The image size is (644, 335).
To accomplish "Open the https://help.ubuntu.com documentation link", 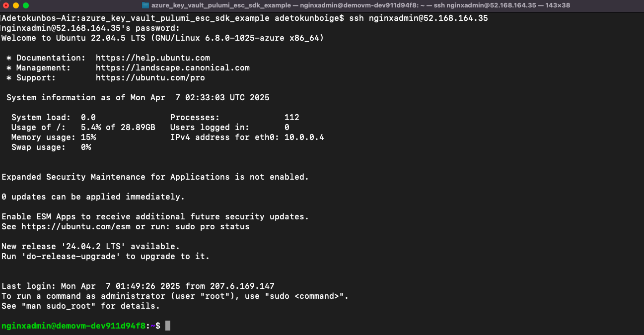I will [x=153, y=58].
